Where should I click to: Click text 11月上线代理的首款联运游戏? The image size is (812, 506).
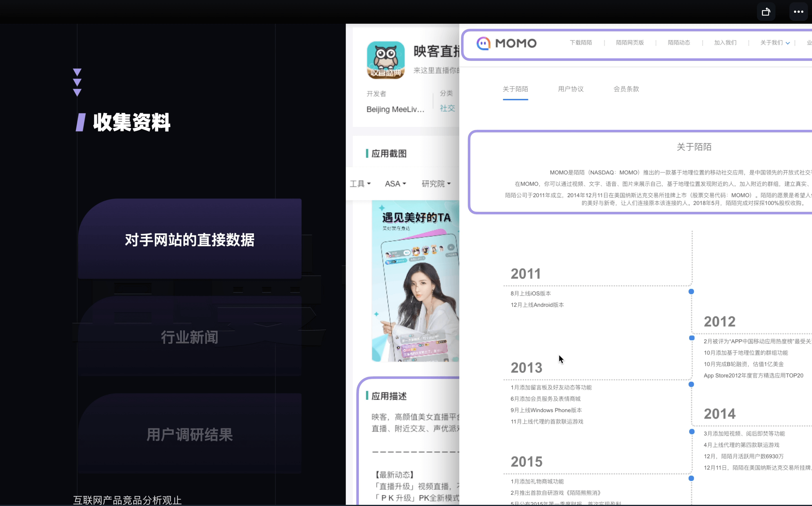coord(547,422)
